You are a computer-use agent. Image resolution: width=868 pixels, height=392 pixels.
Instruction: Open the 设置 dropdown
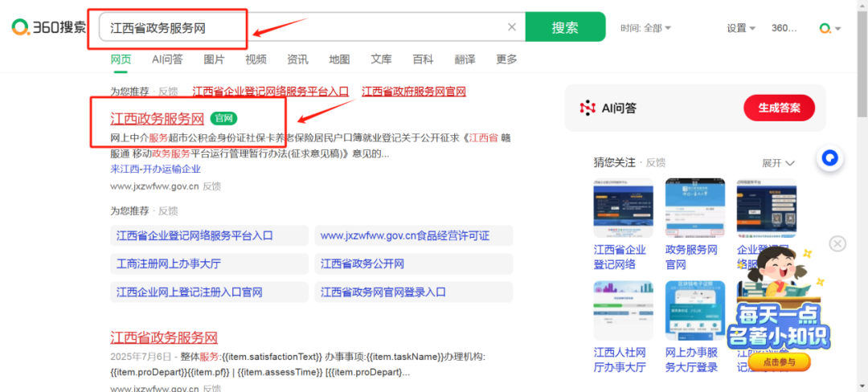pos(741,28)
